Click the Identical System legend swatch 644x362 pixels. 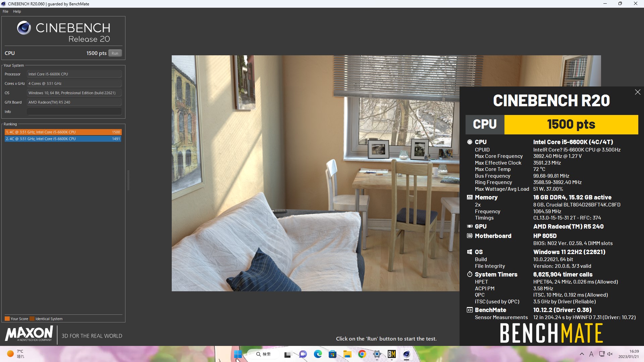(x=32, y=319)
